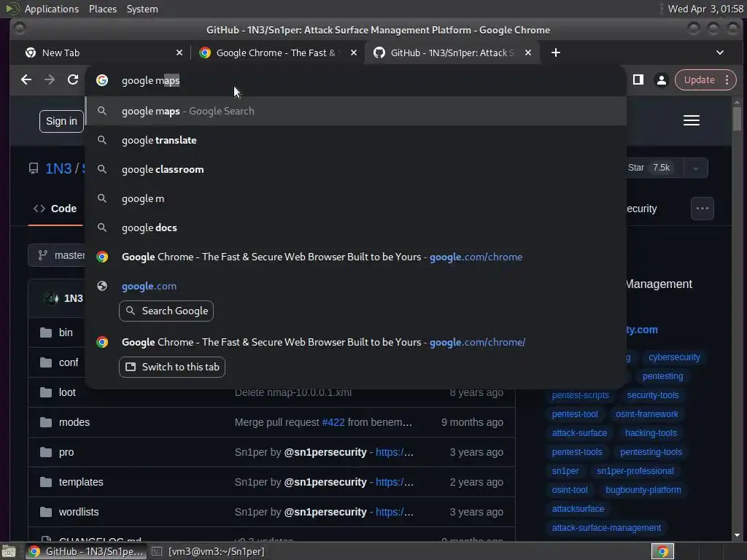The image size is (747, 560).
Task: Close the New Tab tab
Action: click(x=179, y=52)
